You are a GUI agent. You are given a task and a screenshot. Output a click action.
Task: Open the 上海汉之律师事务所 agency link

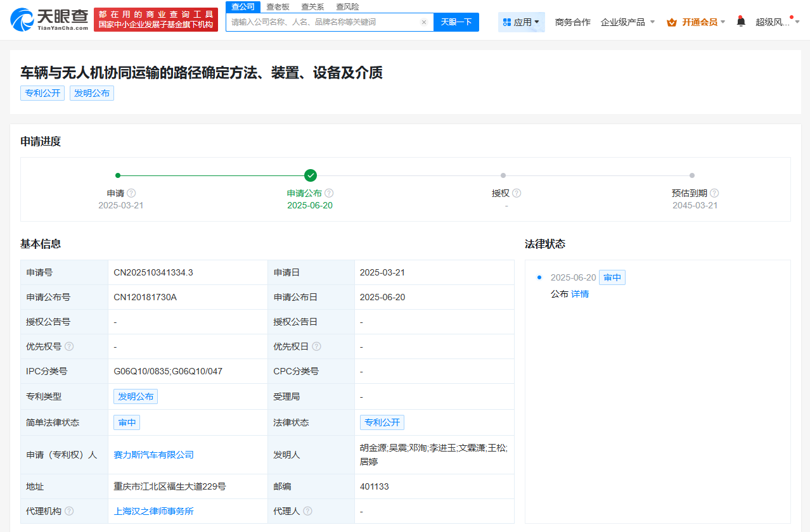click(153, 511)
